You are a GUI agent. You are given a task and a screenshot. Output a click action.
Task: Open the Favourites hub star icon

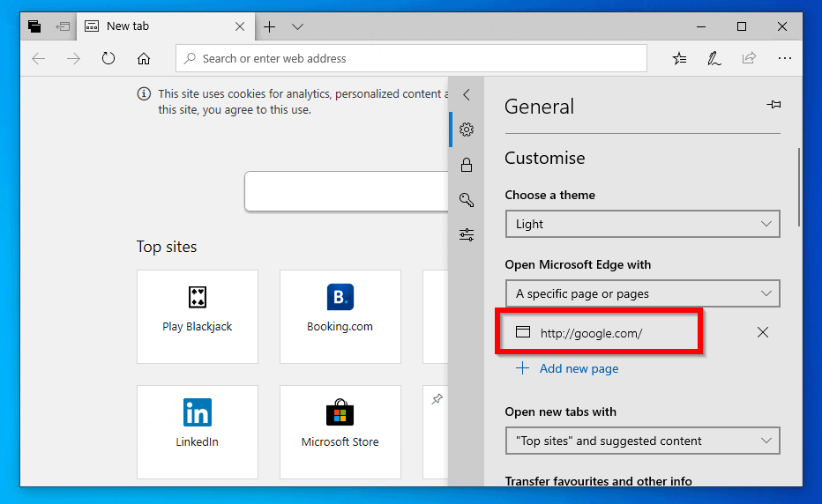coord(679,58)
